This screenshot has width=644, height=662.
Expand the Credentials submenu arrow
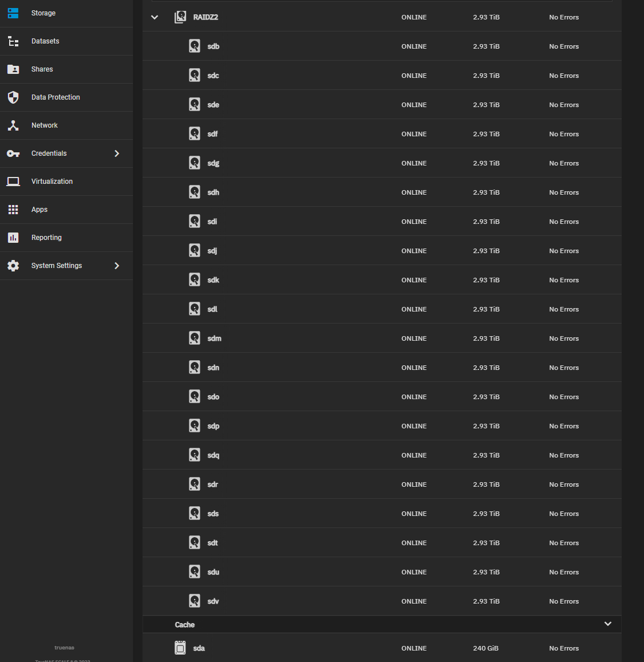point(117,153)
